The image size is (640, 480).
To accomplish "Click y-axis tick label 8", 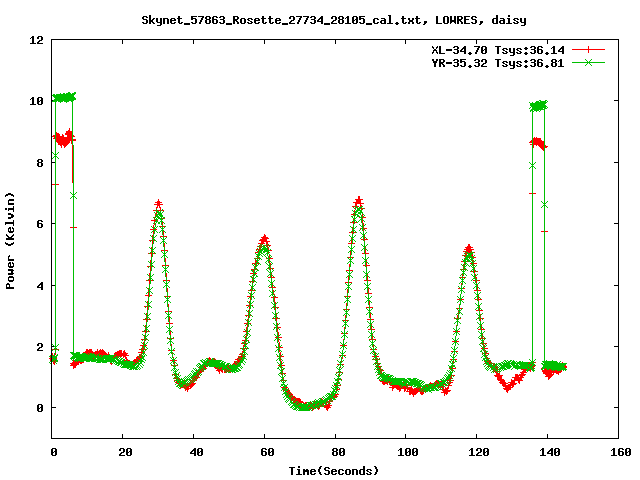I will (40, 163).
